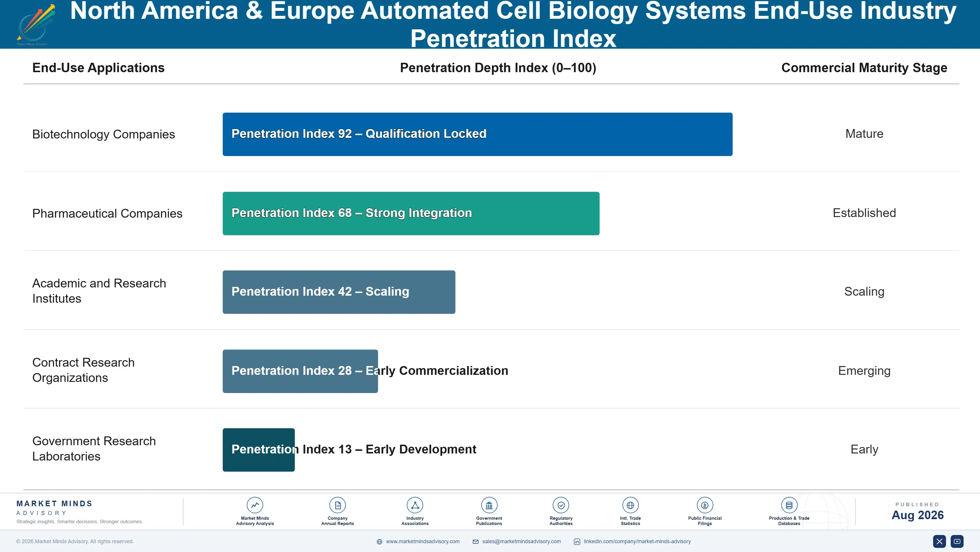Click the X social icon in footer
Screen dimensions: 980x552
coord(939,541)
